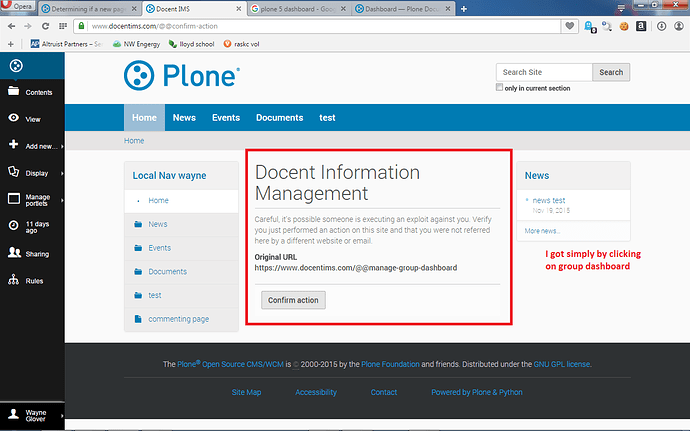Open the Opera speed dial grid
The width and height of the screenshot is (690, 431).
point(63,26)
